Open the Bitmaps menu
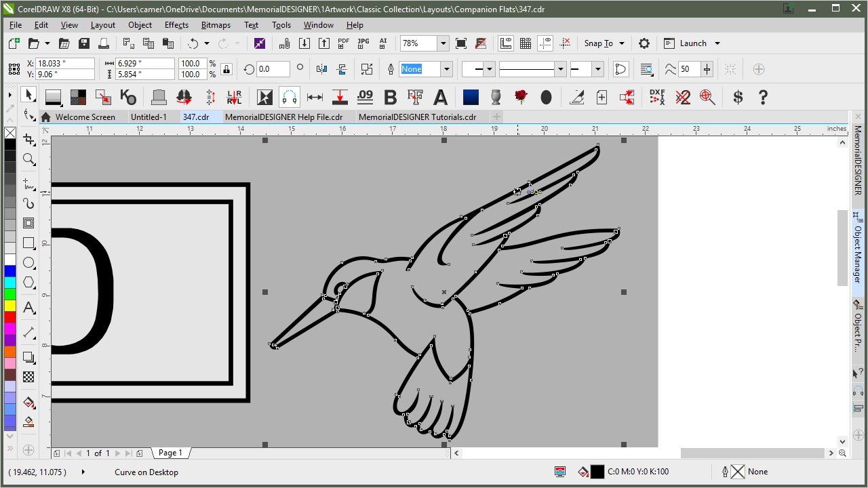Viewport: 868px width, 488px height. click(216, 25)
